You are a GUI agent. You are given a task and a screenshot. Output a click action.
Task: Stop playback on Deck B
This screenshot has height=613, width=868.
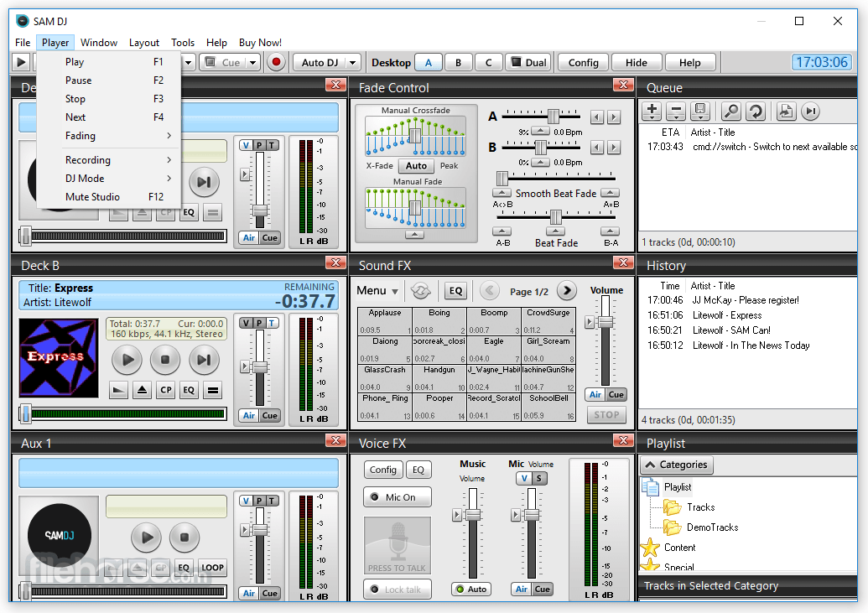pyautogui.click(x=165, y=360)
